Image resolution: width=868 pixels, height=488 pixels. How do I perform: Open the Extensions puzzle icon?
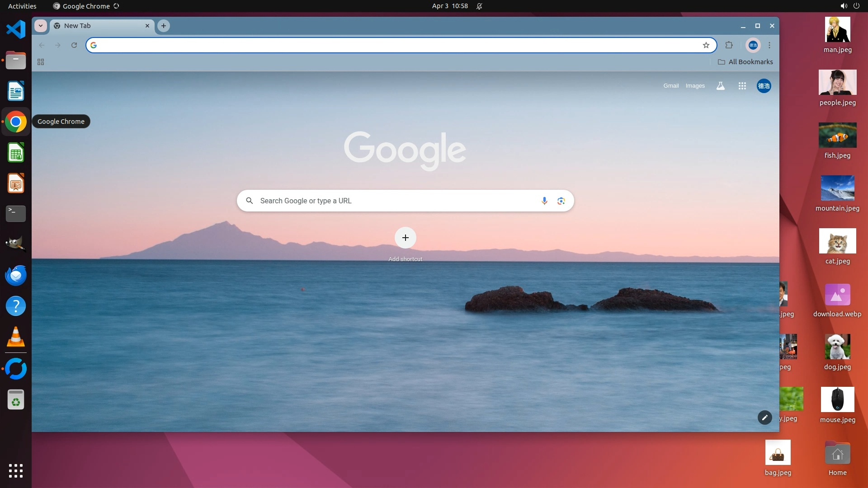click(x=729, y=45)
